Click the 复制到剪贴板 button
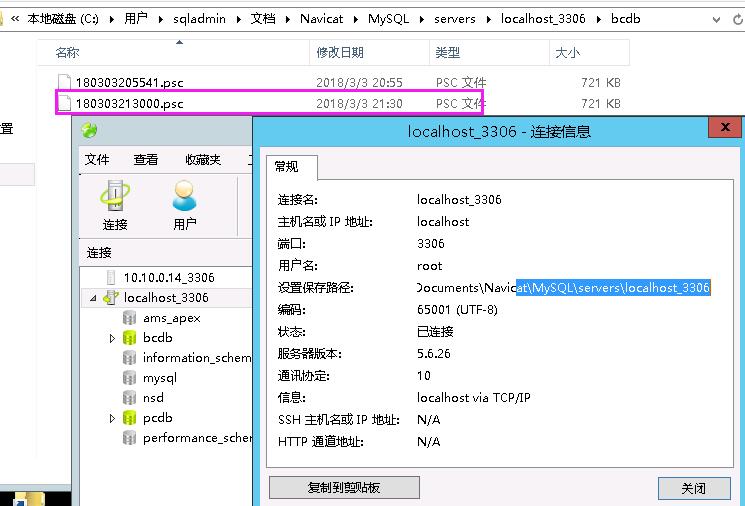Viewport: 745px width, 506px height. tap(344, 487)
